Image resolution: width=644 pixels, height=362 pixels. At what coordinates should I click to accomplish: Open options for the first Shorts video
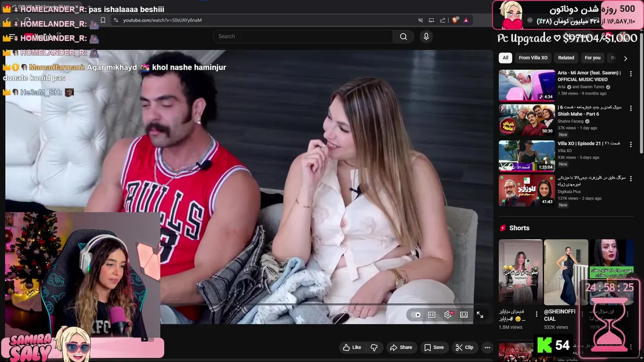click(x=536, y=314)
